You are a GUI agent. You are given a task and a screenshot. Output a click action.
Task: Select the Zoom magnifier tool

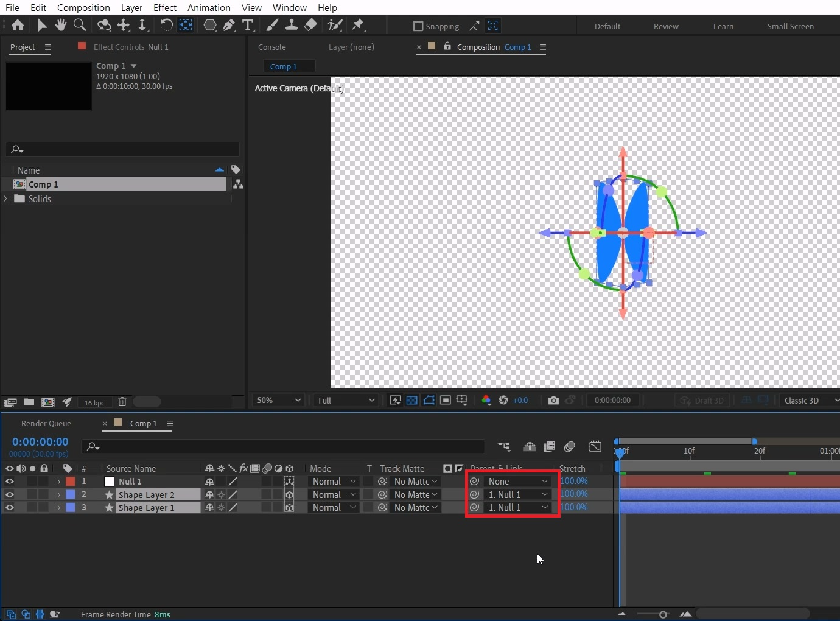[80, 26]
